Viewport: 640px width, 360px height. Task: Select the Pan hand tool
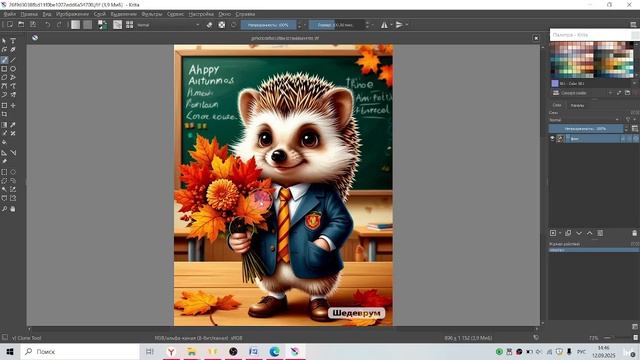13,209
